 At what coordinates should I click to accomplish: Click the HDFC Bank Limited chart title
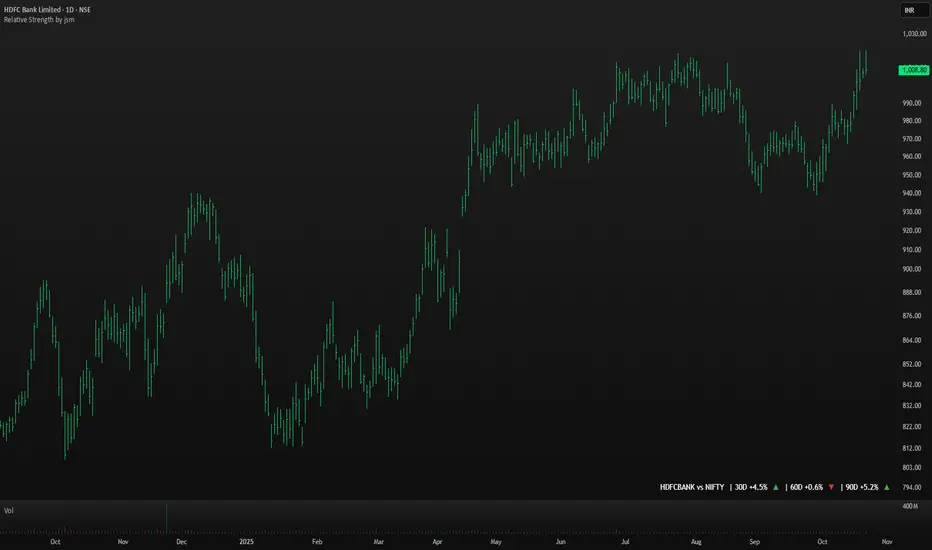[45, 9]
